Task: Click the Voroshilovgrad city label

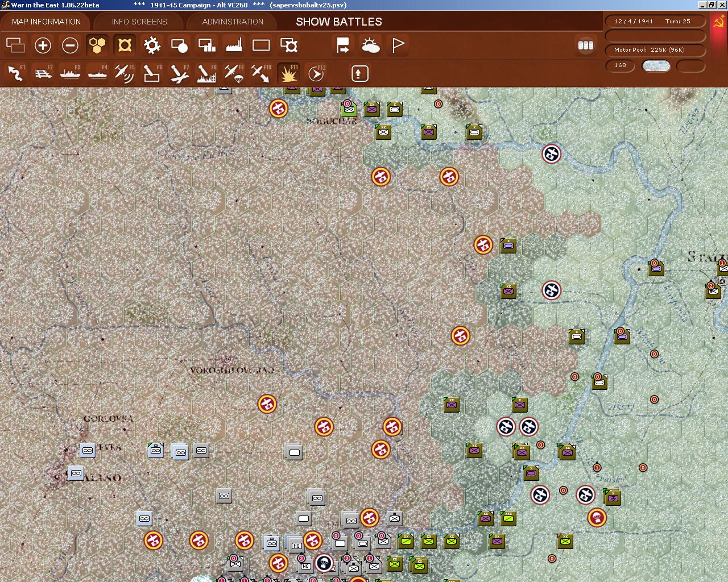Action: point(232,370)
